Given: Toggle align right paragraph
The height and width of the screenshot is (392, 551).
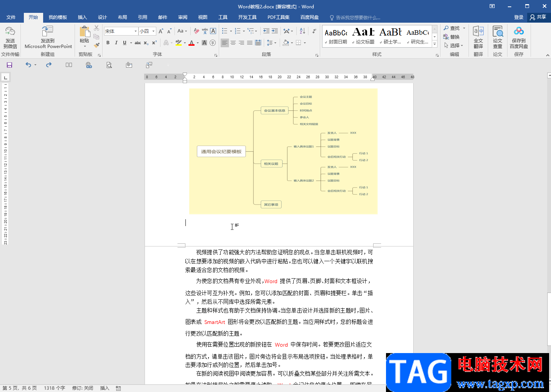Looking at the screenshot, I should click(241, 43).
